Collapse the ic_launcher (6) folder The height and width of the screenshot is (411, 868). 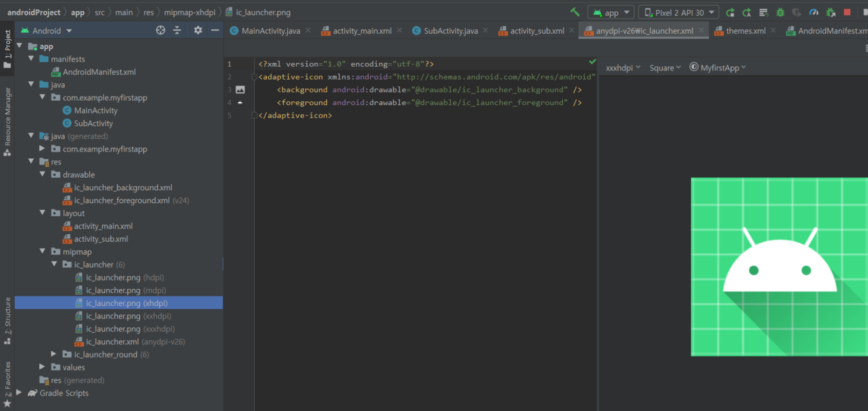click(54, 264)
